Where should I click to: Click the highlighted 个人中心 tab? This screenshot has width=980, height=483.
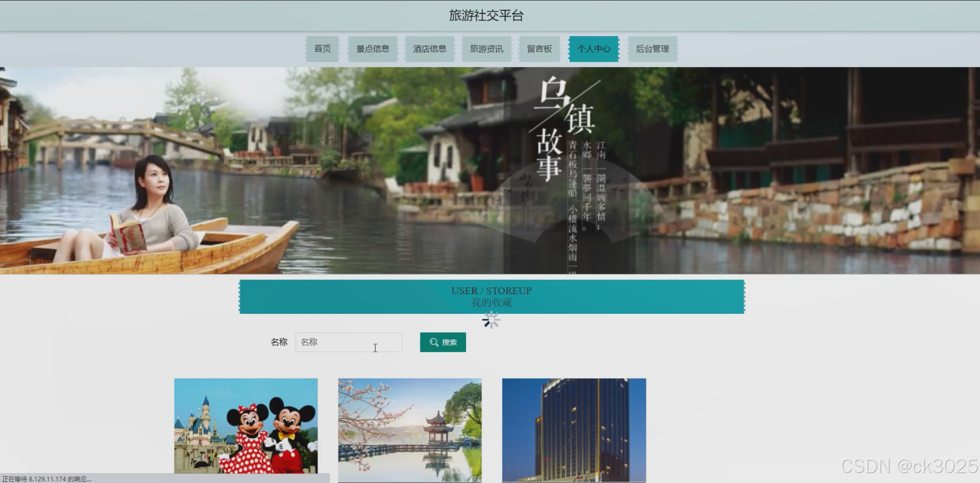(x=593, y=49)
